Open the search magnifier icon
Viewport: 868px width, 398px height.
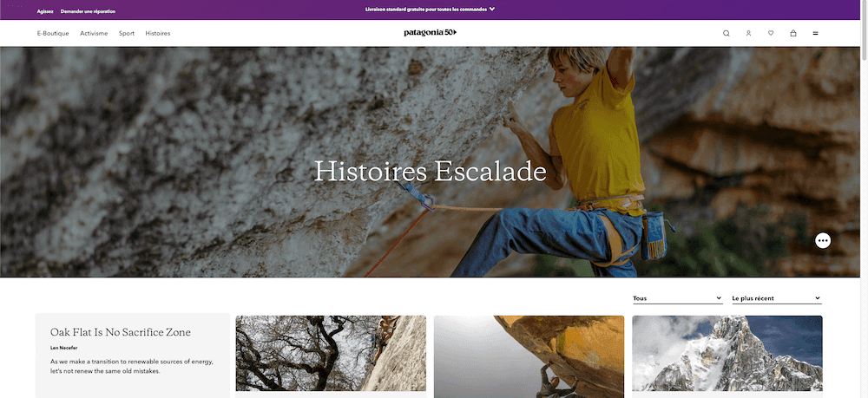727,33
